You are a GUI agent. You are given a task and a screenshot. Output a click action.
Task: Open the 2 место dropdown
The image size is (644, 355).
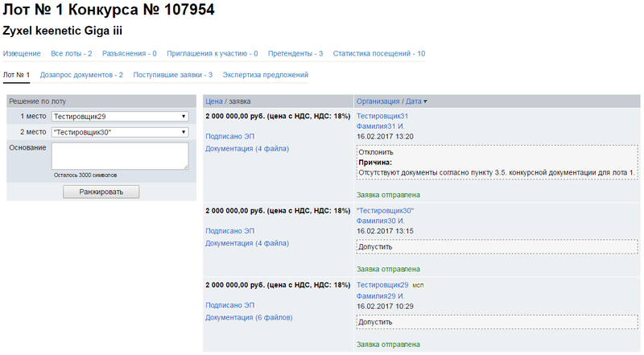(x=119, y=132)
